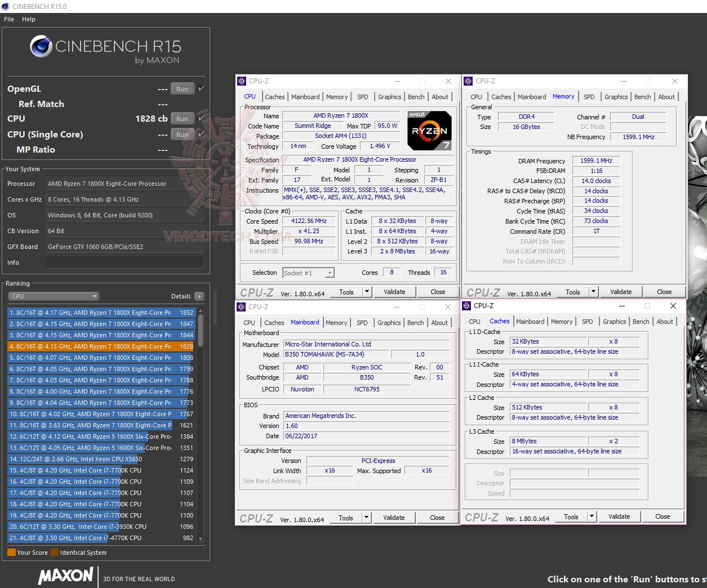Toggle the CPU Single Core checkbox
The width and height of the screenshot is (707, 588).
pyautogui.click(x=201, y=134)
